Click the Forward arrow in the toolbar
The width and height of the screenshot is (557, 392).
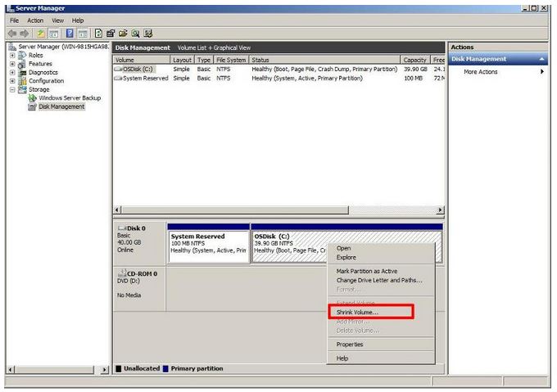(x=24, y=34)
